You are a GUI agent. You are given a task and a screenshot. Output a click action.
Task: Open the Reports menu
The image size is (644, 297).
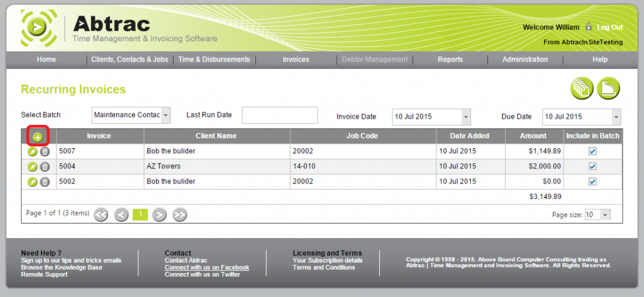pyautogui.click(x=450, y=60)
